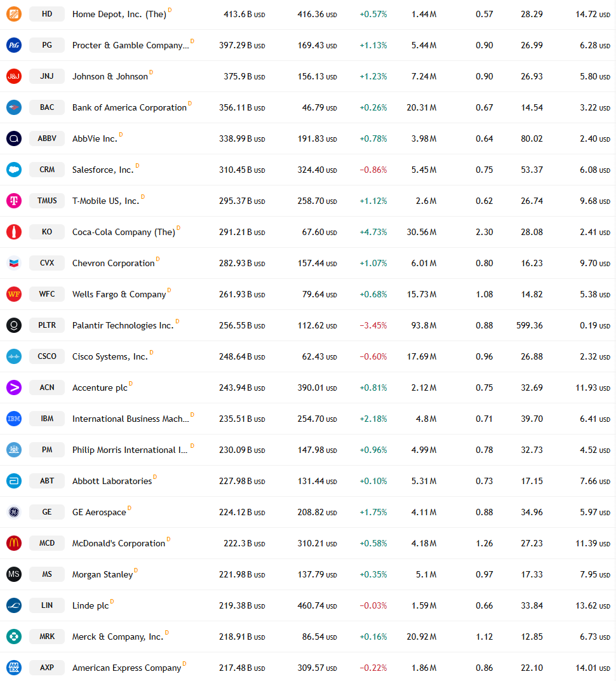
Task: Click the Philip Morris logo icon
Action: pyautogui.click(x=14, y=450)
